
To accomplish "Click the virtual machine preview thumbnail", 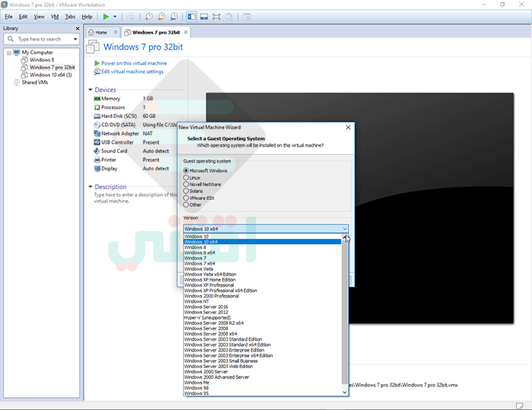I will [359, 208].
